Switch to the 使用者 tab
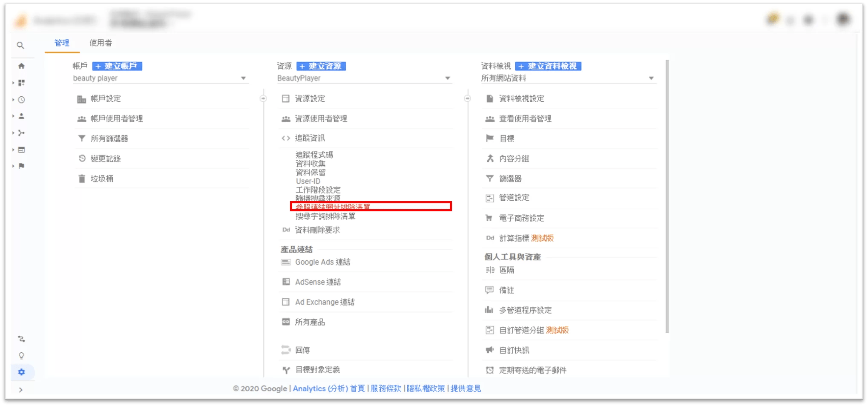This screenshot has width=868, height=406. pyautogui.click(x=101, y=43)
